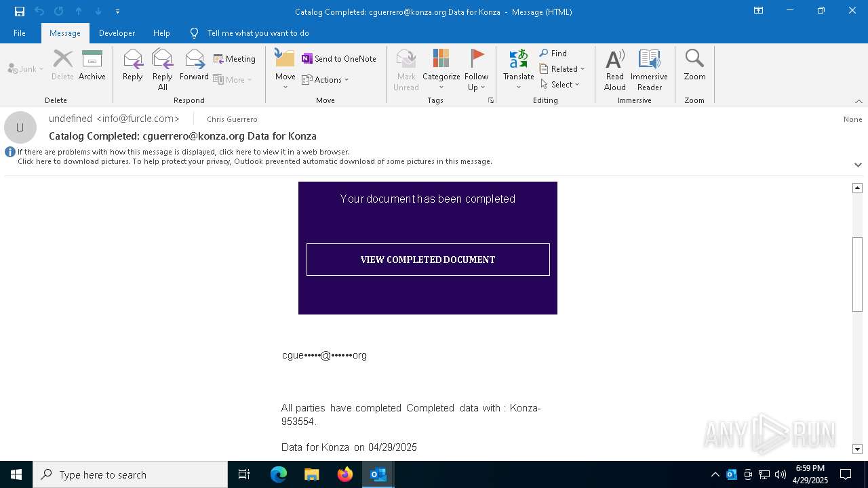Image resolution: width=868 pixels, height=488 pixels.
Task: Launch Firefox from the taskbar
Action: coord(345,474)
